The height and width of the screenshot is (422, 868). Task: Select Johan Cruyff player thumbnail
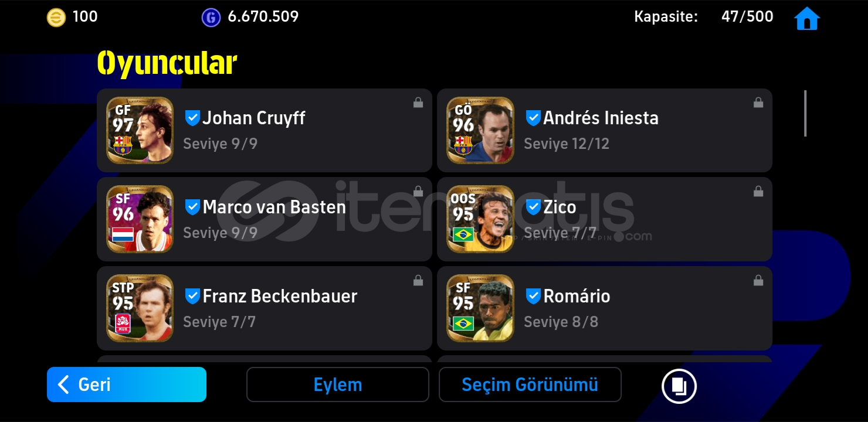pyautogui.click(x=140, y=130)
